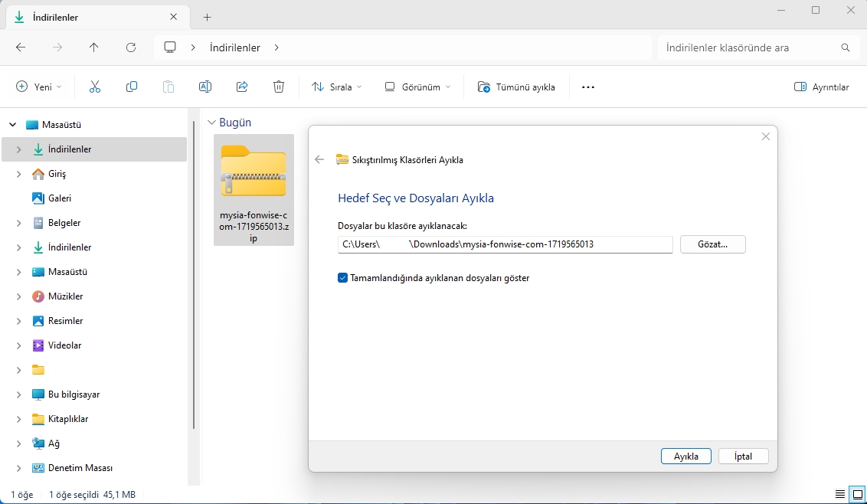Click the Rename icon in toolbar
The image size is (867, 504).
pos(205,87)
